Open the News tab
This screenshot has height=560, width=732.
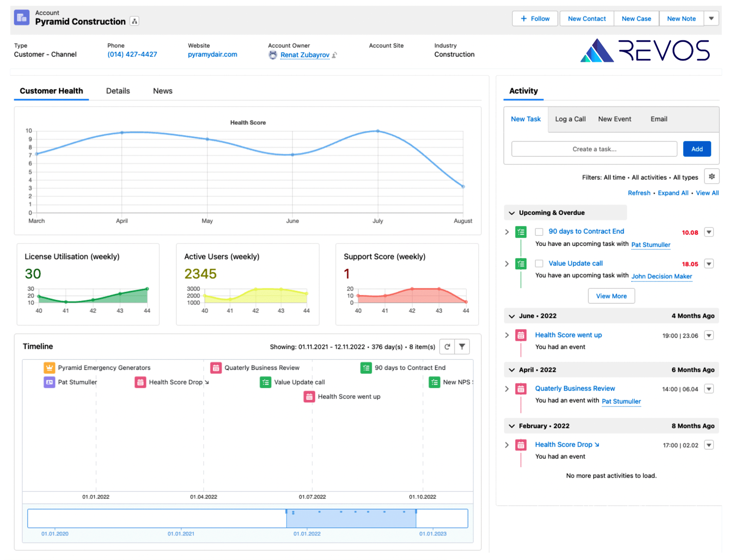163,91
